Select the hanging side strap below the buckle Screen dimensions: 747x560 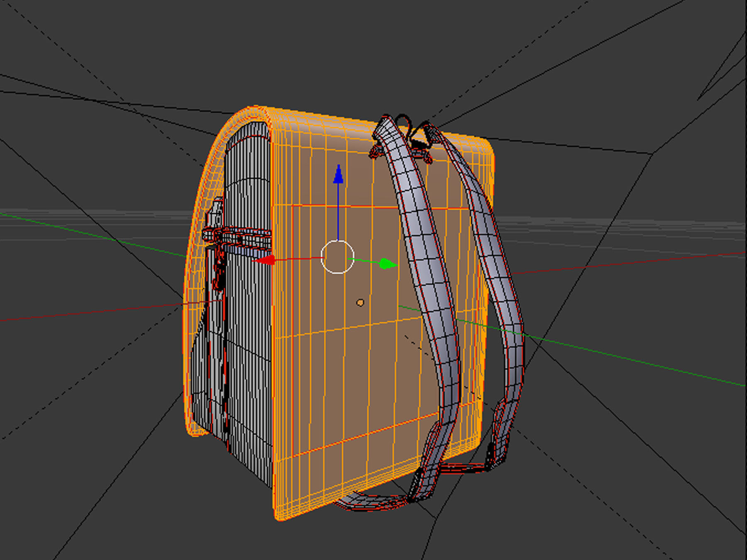click(219, 270)
